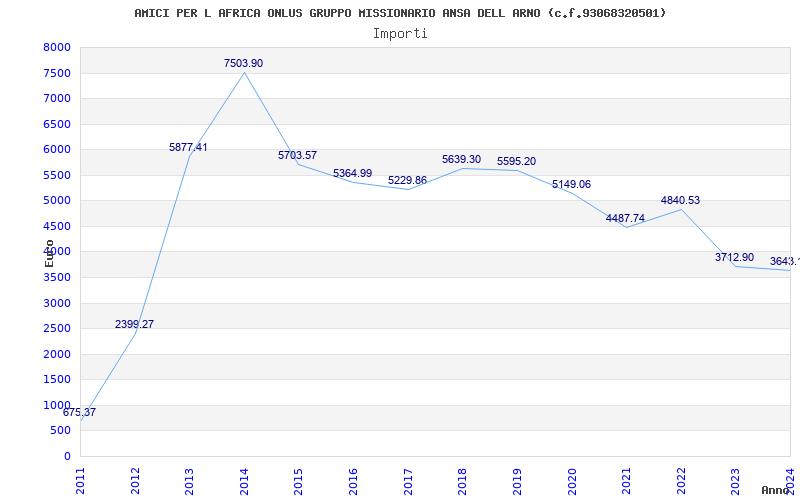Screen dimensions: 800x500
Task: Click the 4840.53 value label
Action: point(680,200)
